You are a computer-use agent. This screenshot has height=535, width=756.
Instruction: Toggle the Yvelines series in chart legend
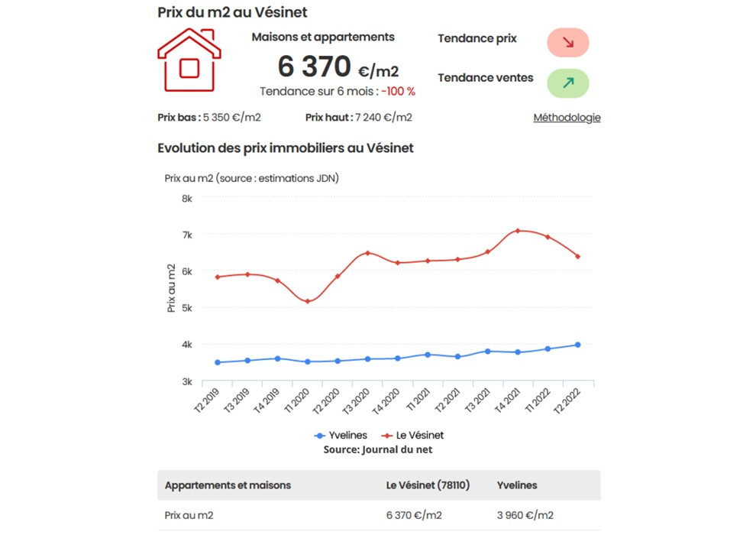[341, 435]
